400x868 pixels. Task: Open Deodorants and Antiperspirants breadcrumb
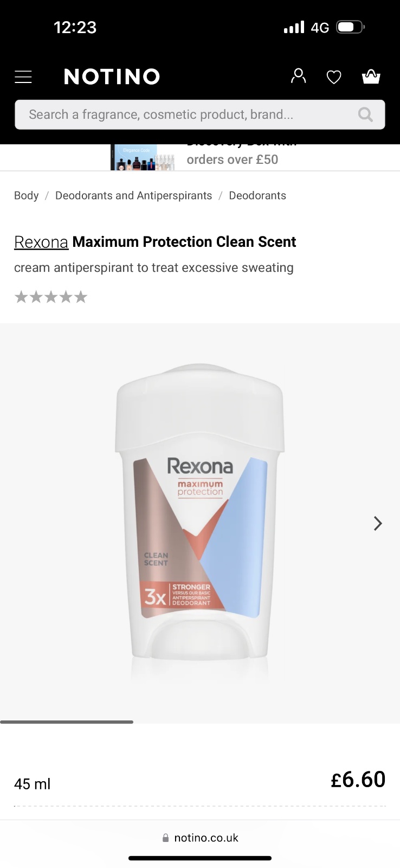[134, 195]
